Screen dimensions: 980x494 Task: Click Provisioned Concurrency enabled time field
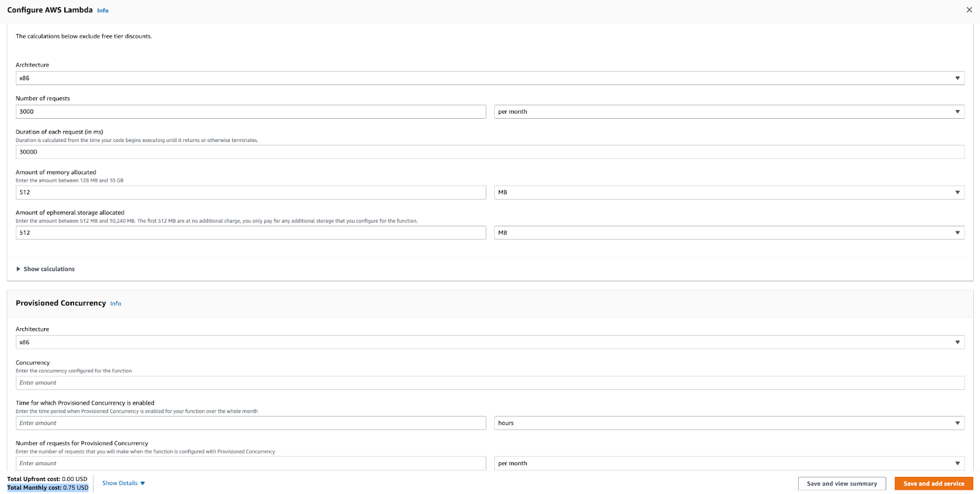click(251, 423)
